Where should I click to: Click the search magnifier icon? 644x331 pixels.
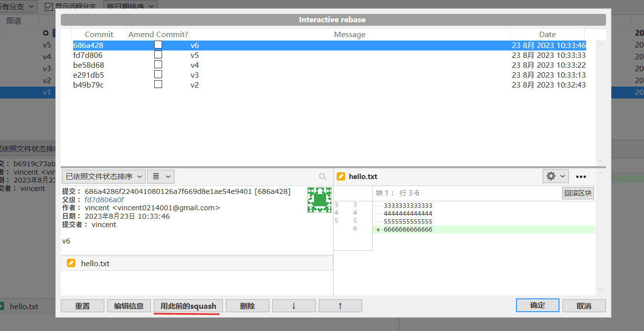tap(323, 177)
